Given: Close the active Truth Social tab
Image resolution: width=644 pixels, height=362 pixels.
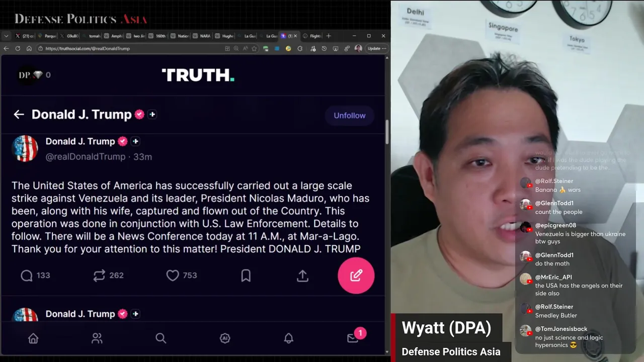Looking at the screenshot, I should [x=295, y=36].
